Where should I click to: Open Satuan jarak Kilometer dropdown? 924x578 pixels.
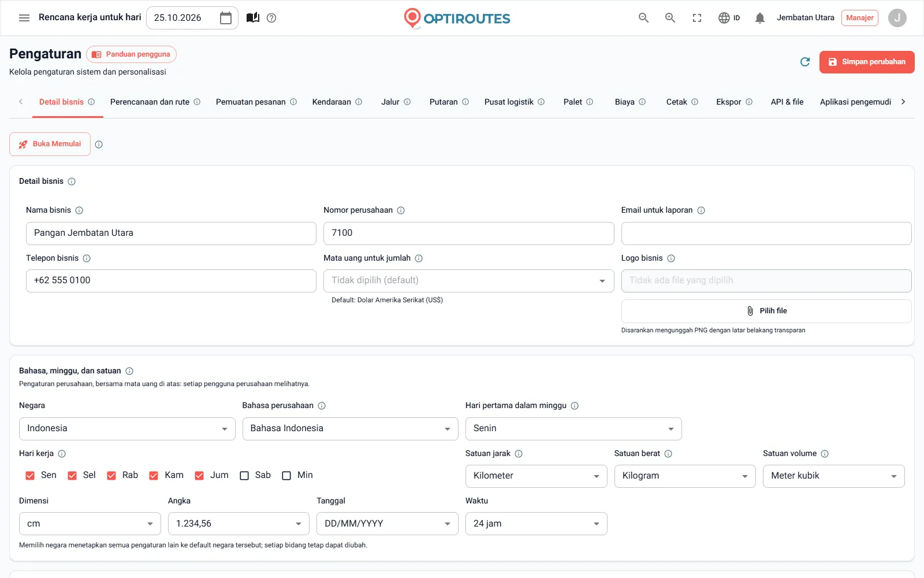(536, 476)
